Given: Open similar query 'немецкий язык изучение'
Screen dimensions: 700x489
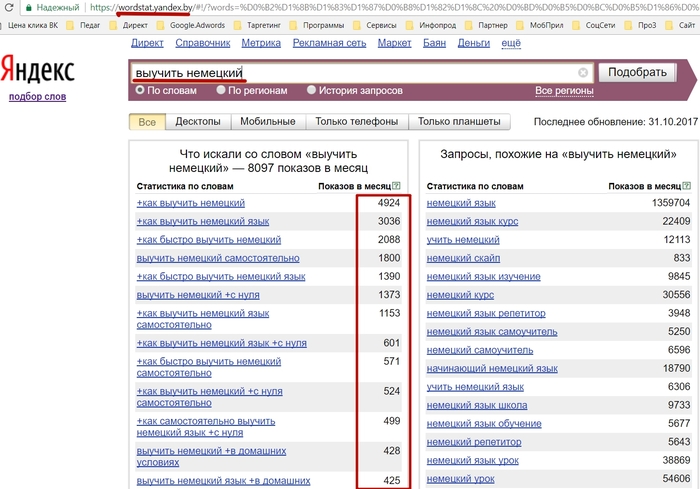Looking at the screenshot, I should pos(483,276).
